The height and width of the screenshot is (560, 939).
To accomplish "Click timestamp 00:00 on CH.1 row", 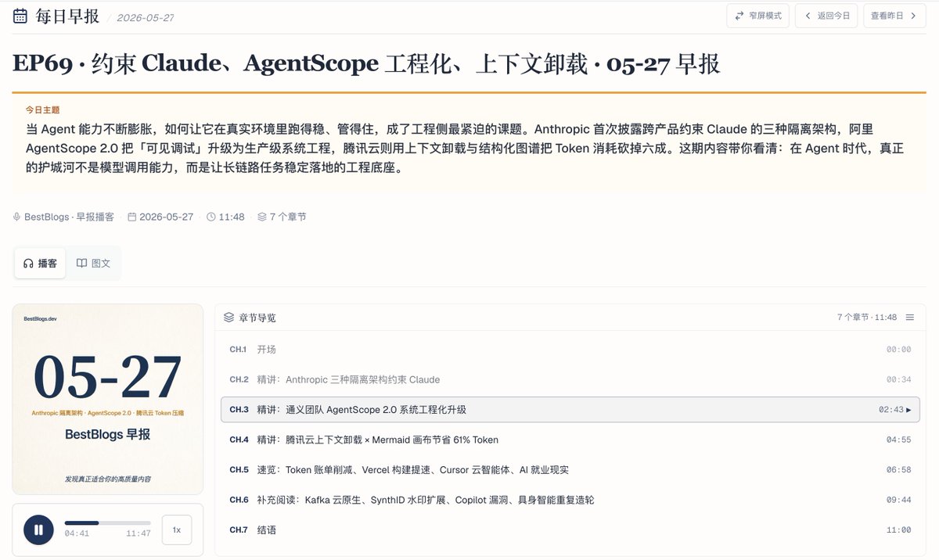I will (x=899, y=350).
